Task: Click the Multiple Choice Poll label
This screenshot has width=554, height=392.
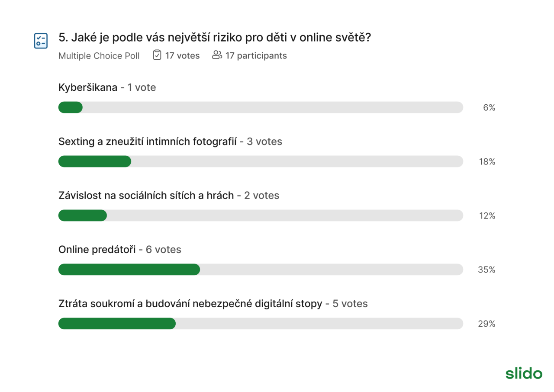Action: [x=99, y=55]
